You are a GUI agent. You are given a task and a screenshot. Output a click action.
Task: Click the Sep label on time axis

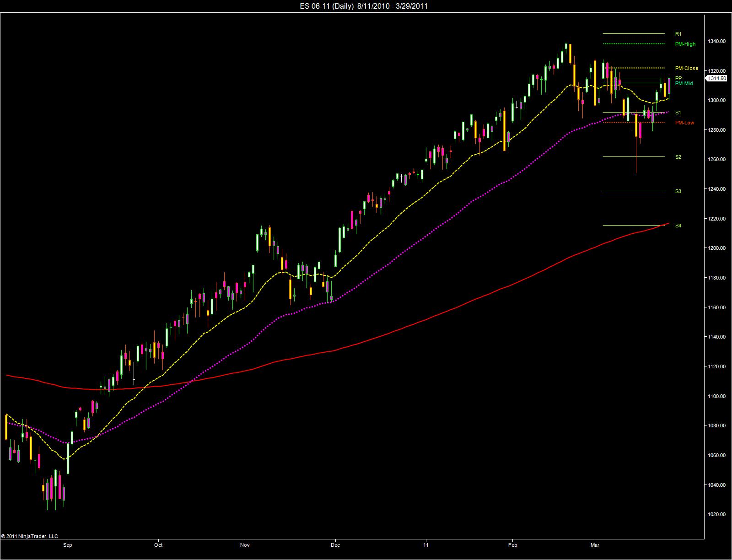[x=68, y=545]
